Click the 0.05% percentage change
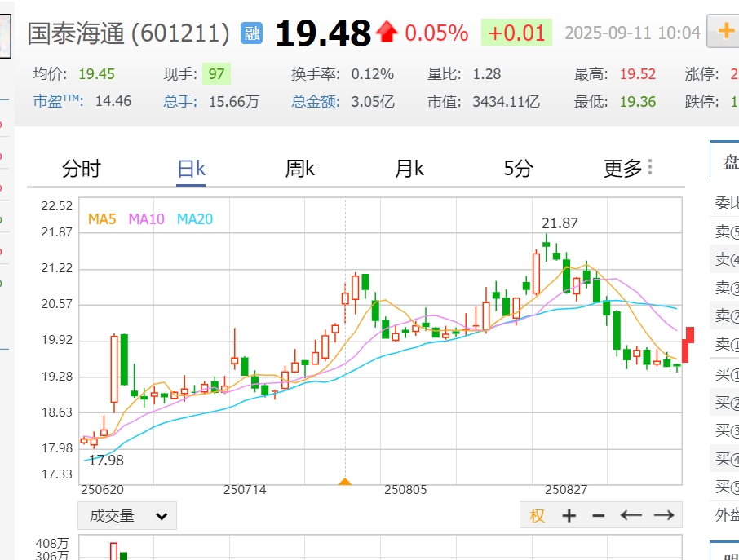The width and height of the screenshot is (739, 560). pos(436,33)
